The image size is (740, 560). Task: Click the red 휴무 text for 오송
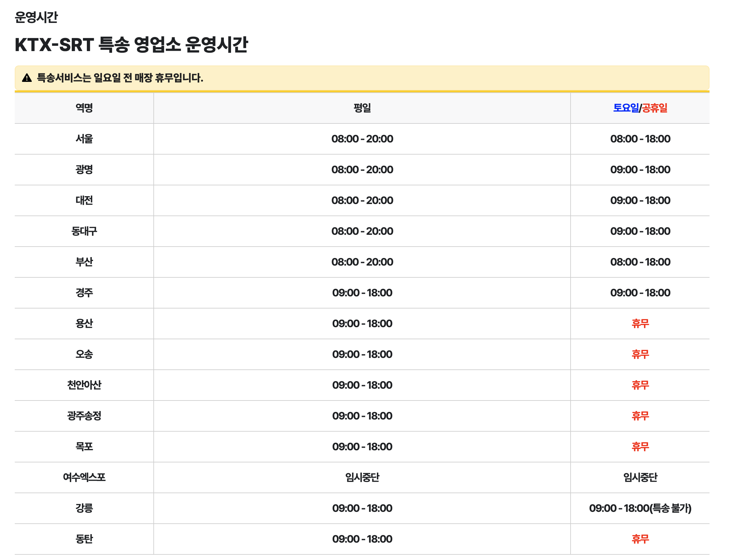pyautogui.click(x=640, y=354)
